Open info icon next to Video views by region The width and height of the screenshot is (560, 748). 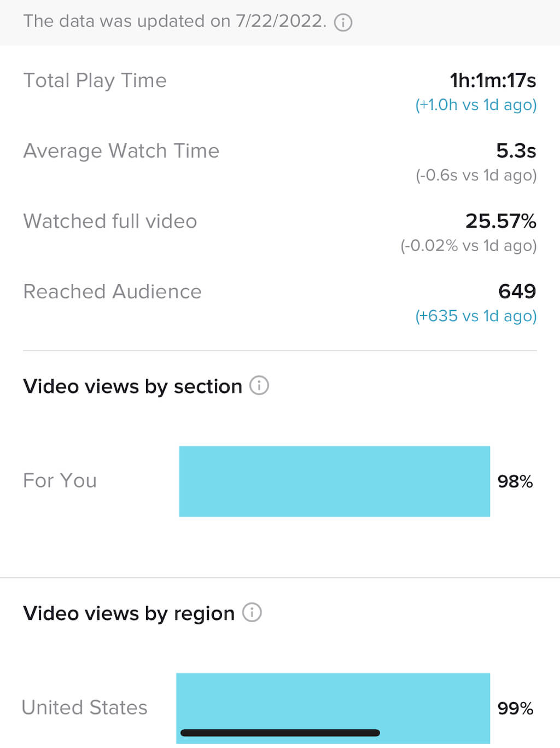pyautogui.click(x=252, y=612)
